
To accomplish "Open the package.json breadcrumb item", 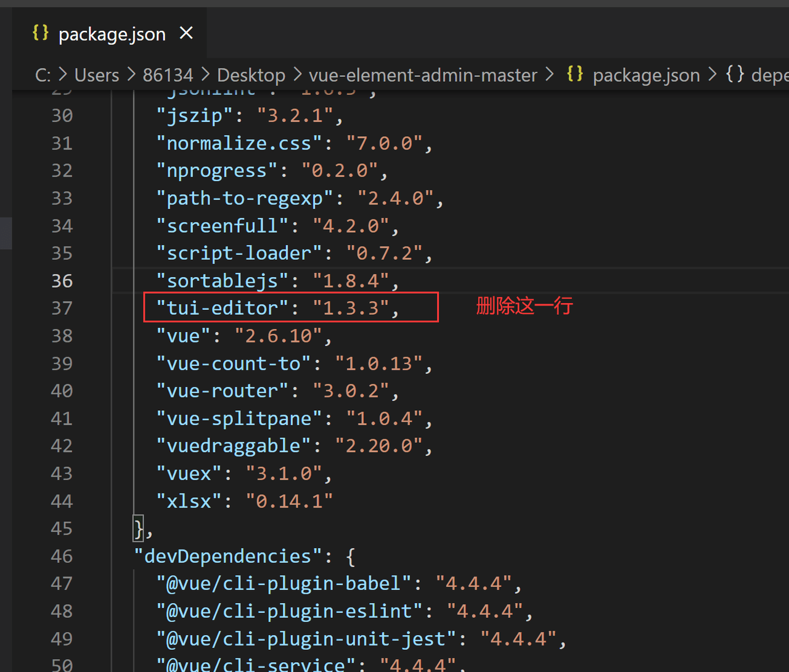I will pyautogui.click(x=646, y=75).
